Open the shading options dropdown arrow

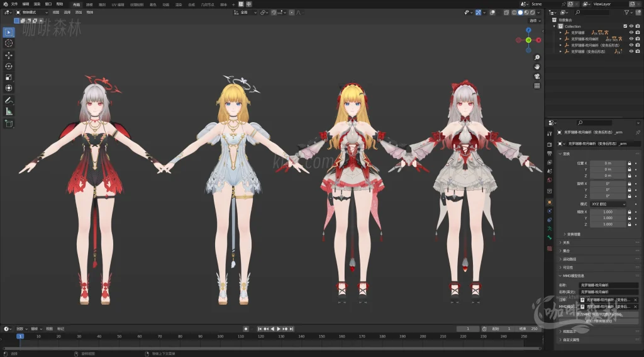[x=538, y=13]
